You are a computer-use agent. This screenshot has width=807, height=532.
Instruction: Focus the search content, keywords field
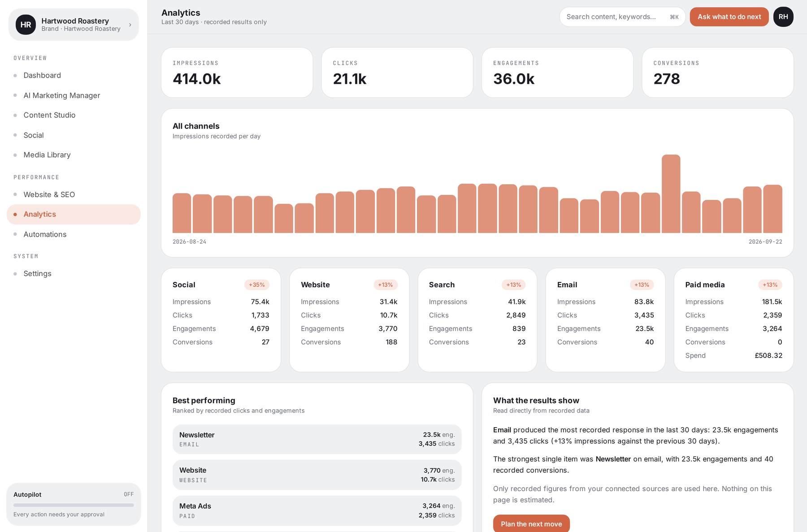click(x=622, y=17)
